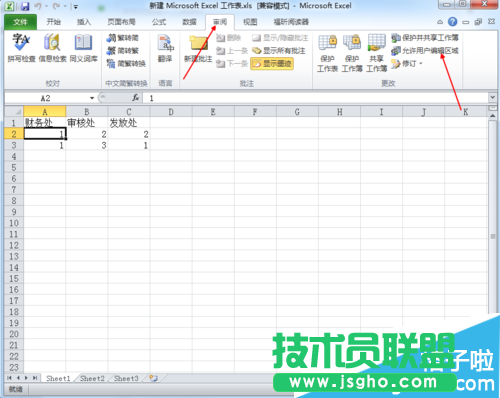
Task: Open the 福昕阅读器 tab
Action: click(x=291, y=22)
